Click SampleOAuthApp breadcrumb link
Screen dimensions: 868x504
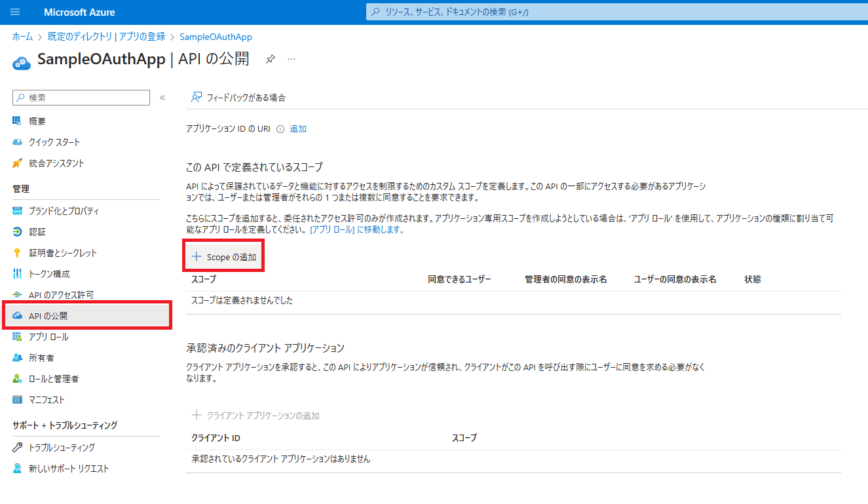[216, 37]
